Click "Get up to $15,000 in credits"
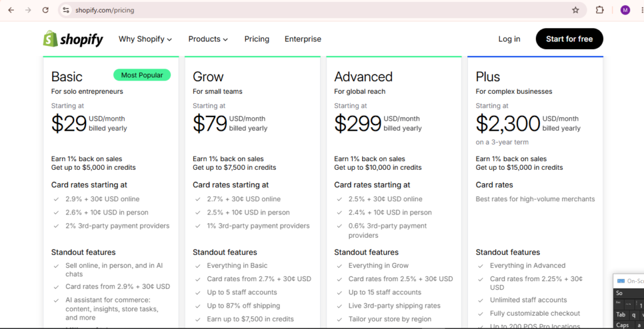 pos(519,167)
